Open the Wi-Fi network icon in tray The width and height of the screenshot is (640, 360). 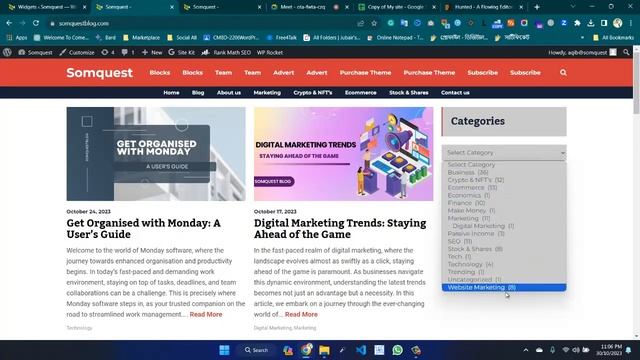(566, 350)
